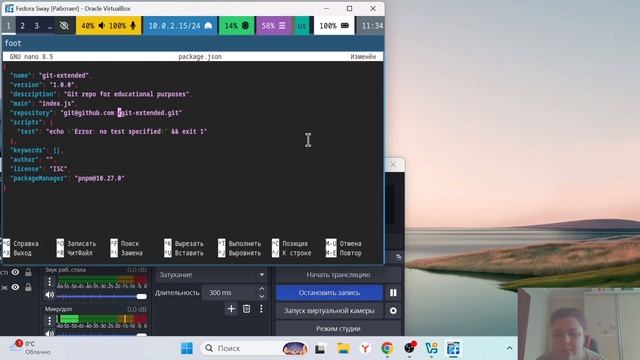Switch to Sway workspace 2
The image size is (640, 360).
[x=22, y=26]
